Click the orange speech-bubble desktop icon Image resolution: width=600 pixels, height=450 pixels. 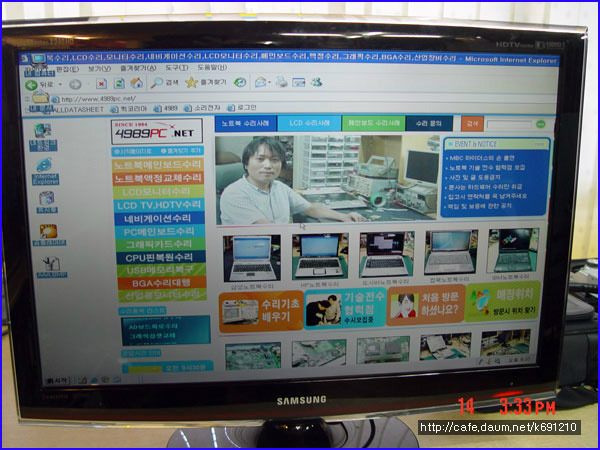click(49, 235)
